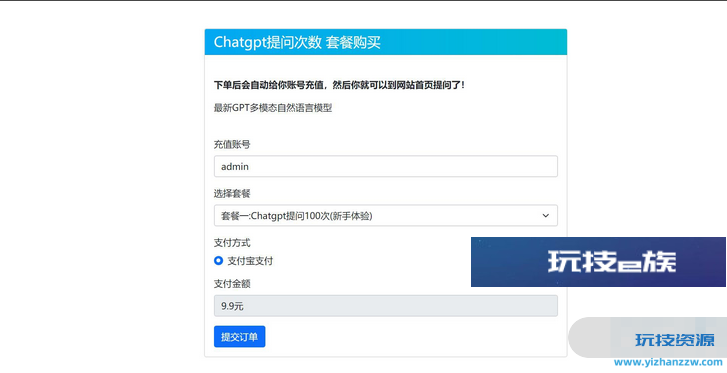Click the header text Chatgpt提问次数 套餐购买
The image size is (727, 373).
[x=297, y=42]
